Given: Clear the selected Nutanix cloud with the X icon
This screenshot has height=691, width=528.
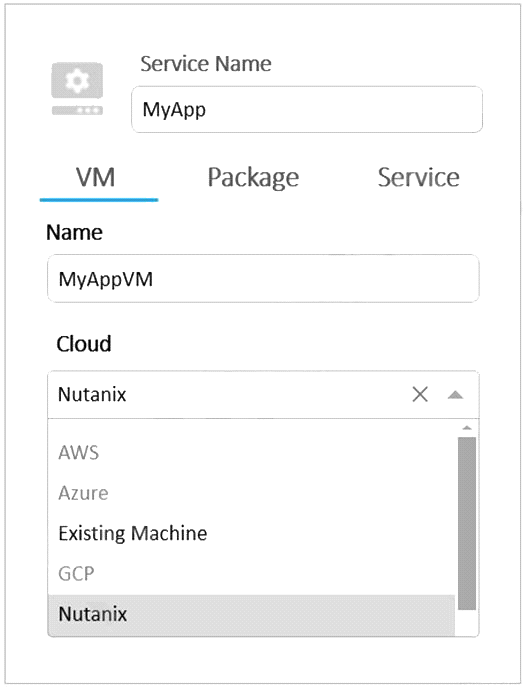Looking at the screenshot, I should (420, 394).
